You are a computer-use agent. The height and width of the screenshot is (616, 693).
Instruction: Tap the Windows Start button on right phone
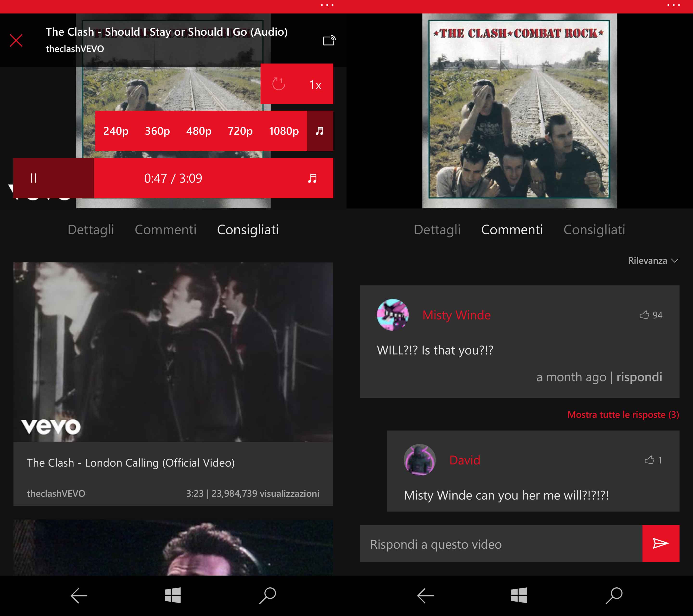point(519,595)
